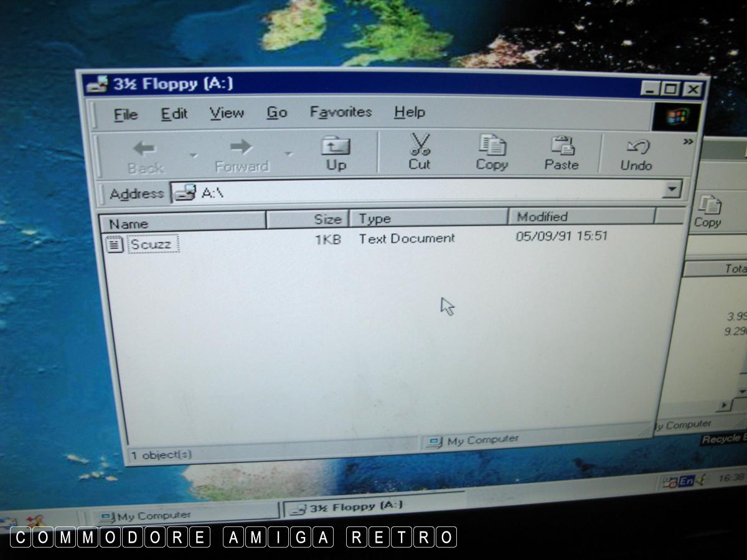Click the Paste clipboard icon
The height and width of the screenshot is (560, 747).
(x=562, y=146)
